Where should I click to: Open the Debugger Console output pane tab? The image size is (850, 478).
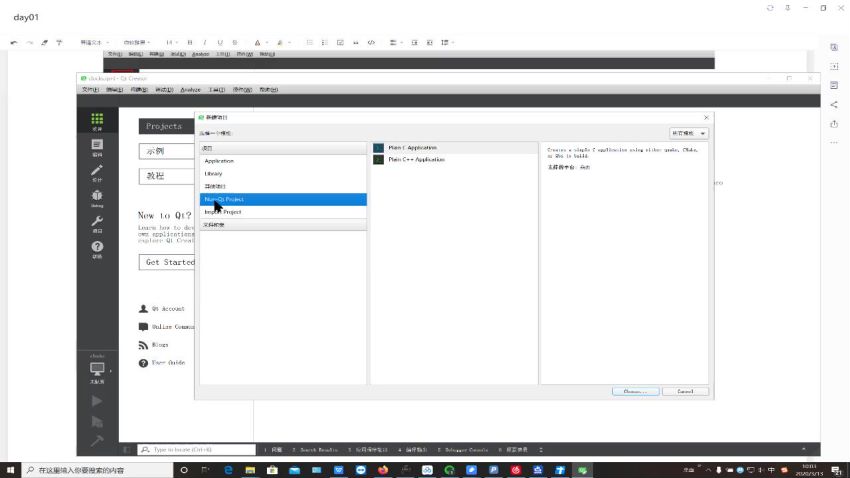click(x=462, y=450)
